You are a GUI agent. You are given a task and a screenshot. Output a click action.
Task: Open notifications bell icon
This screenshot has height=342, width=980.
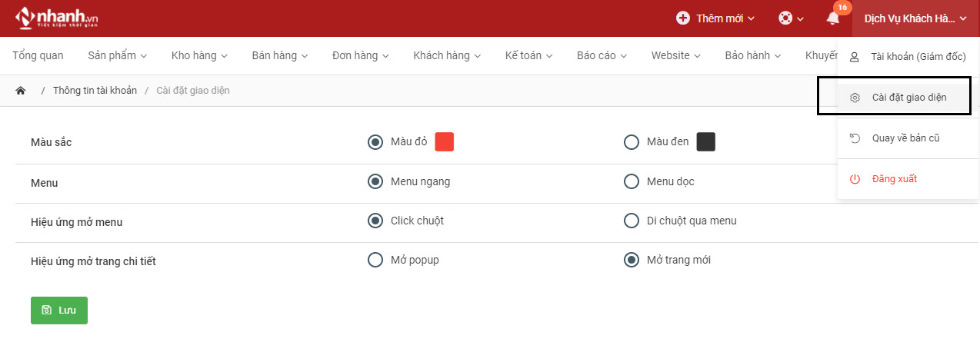(833, 18)
